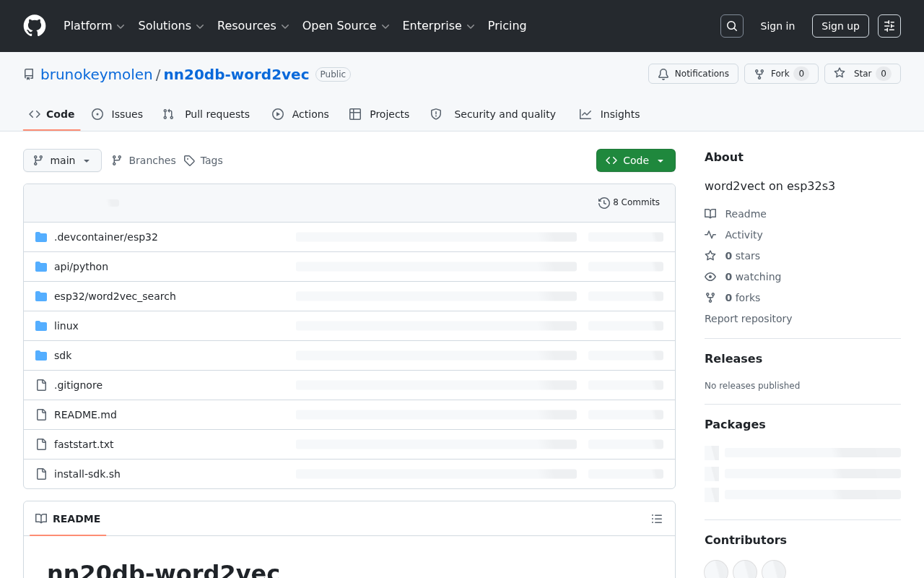
Task: Expand the Open Source menu
Action: point(346,26)
